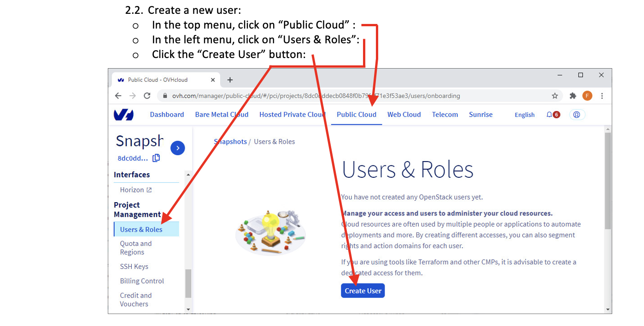Select the Public Cloud top menu

point(356,115)
